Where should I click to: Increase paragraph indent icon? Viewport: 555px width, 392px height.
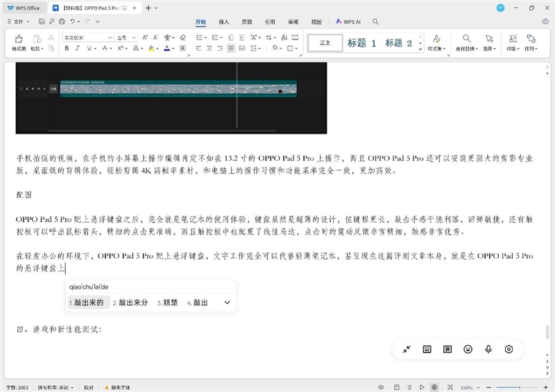coord(241,37)
